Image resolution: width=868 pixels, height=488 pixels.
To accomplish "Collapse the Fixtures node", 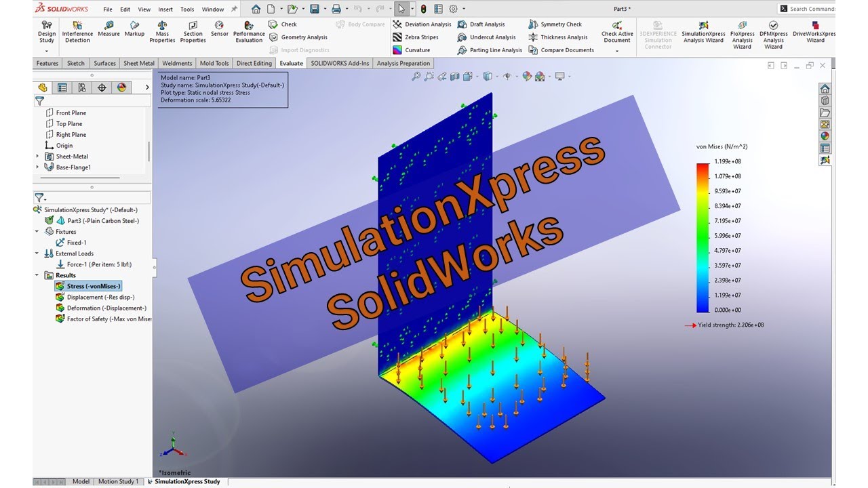I will pos(37,232).
